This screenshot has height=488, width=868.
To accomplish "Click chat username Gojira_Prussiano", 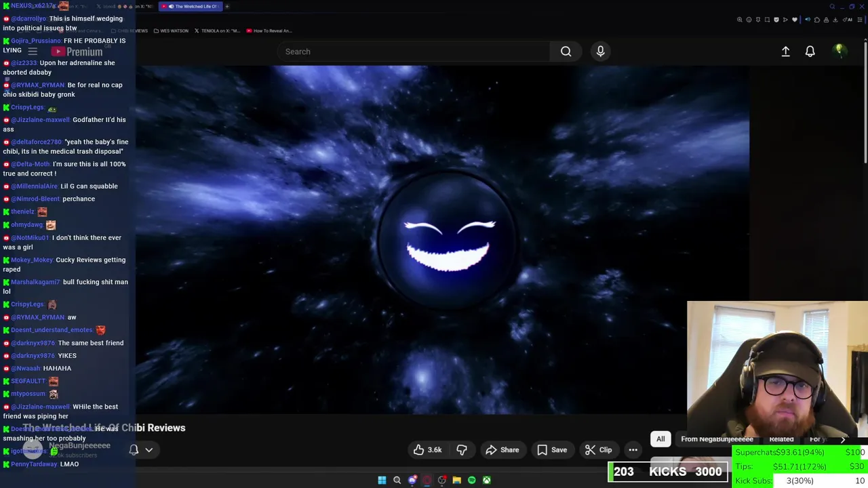I will pyautogui.click(x=36, y=41).
